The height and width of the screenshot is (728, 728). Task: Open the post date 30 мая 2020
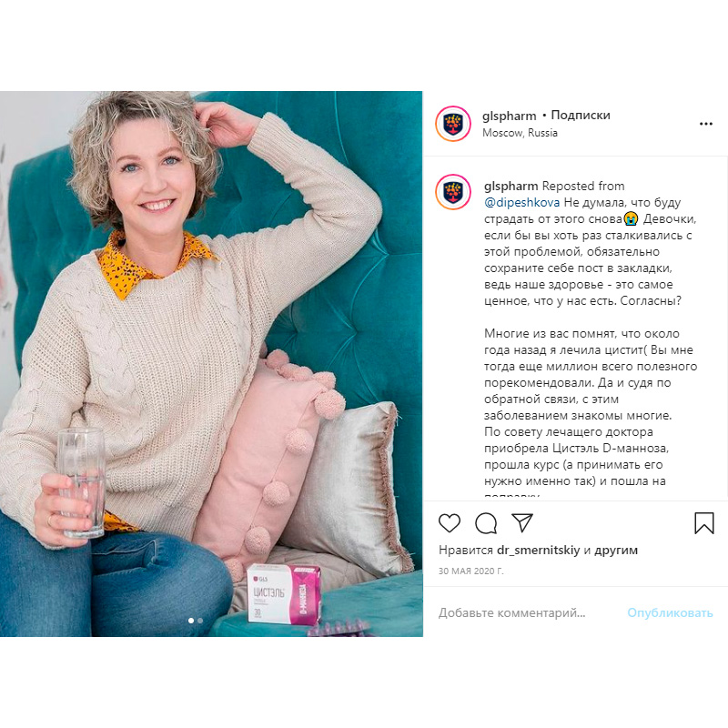point(470,571)
